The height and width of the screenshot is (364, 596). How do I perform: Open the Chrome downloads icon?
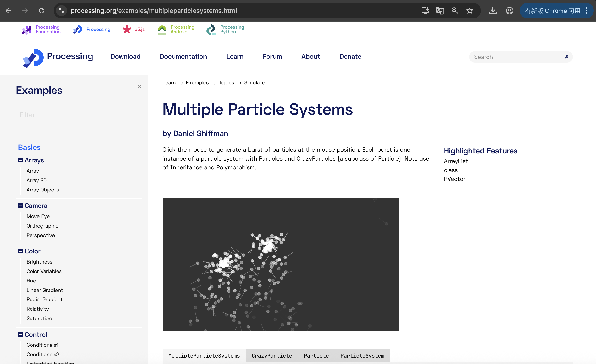click(x=492, y=11)
